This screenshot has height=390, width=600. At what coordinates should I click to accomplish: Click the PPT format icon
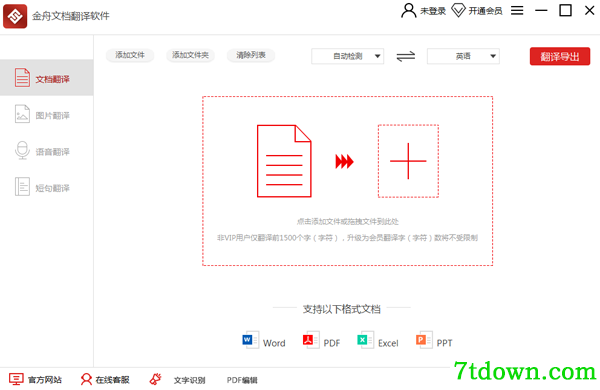tap(424, 340)
